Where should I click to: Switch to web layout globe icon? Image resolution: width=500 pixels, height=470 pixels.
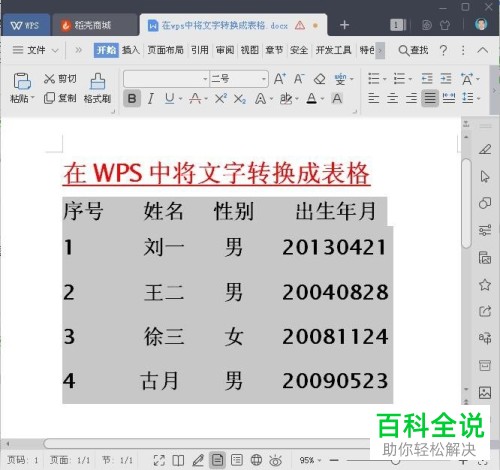tap(256, 460)
